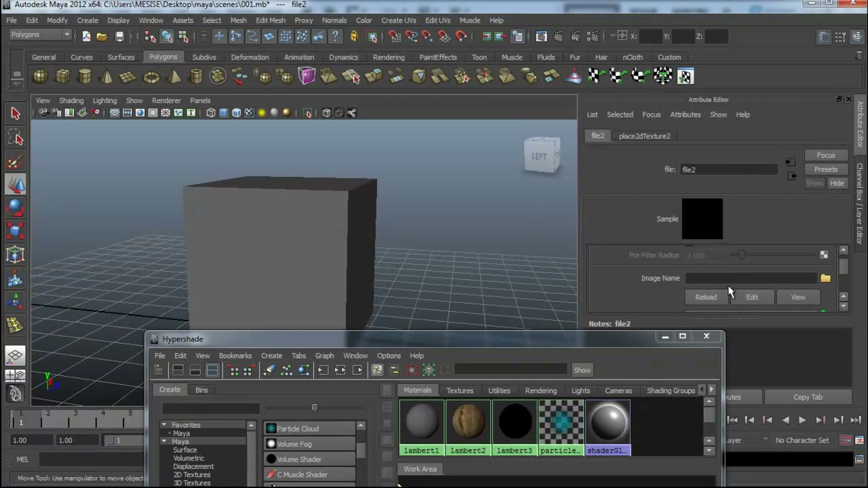
Task: Select the polygon cube shelf icon
Action: [x=62, y=76]
